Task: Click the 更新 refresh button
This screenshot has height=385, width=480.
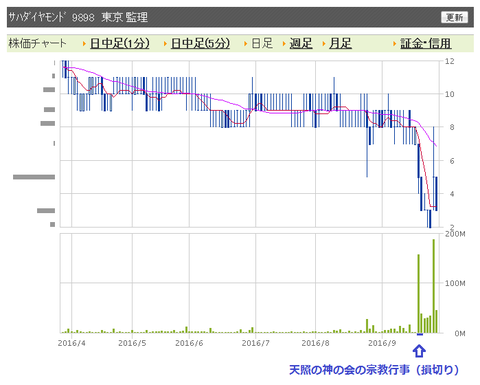Action: click(x=454, y=17)
